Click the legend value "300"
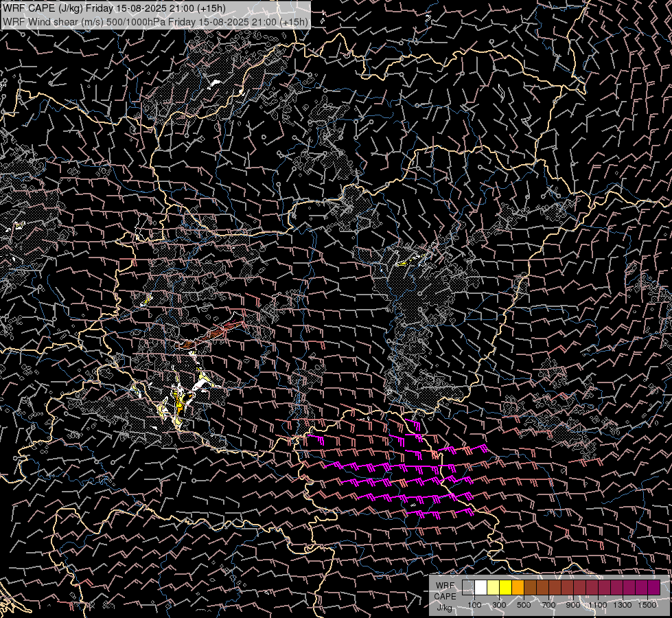672x618 pixels. coord(499,605)
